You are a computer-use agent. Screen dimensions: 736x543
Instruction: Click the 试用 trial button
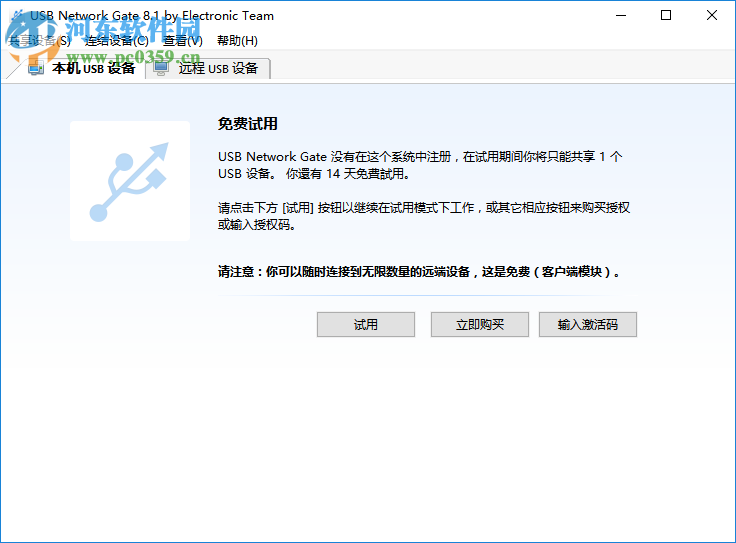pos(366,324)
